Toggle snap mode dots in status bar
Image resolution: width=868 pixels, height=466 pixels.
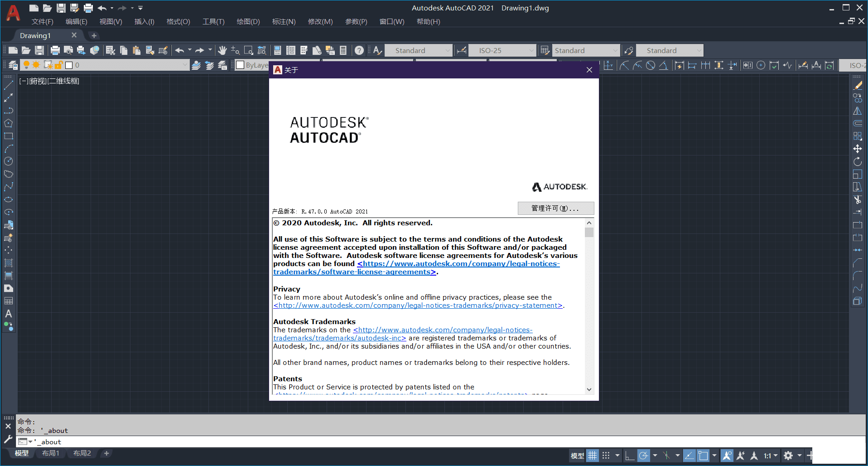click(x=606, y=456)
